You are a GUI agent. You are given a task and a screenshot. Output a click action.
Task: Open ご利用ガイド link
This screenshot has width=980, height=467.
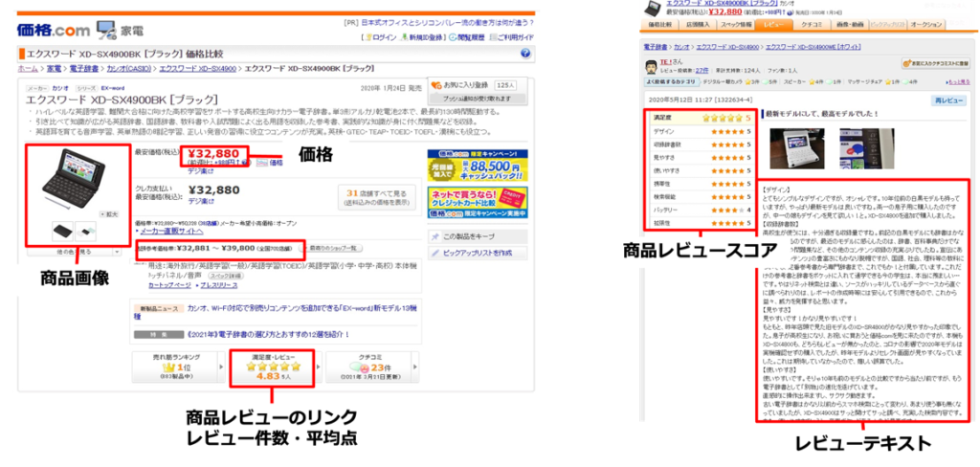(512, 37)
